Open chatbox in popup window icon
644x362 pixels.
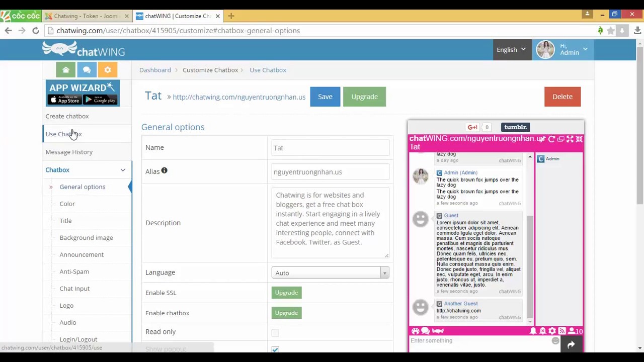pyautogui.click(x=561, y=139)
